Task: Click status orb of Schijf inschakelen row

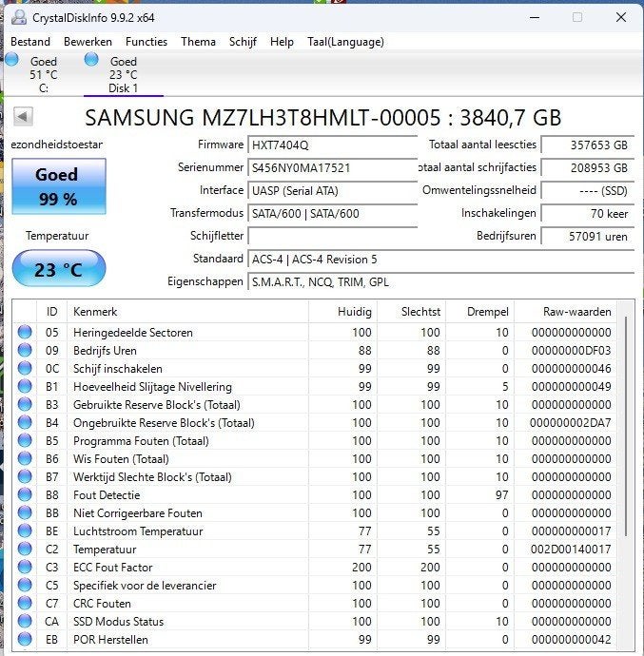Action: [25, 368]
